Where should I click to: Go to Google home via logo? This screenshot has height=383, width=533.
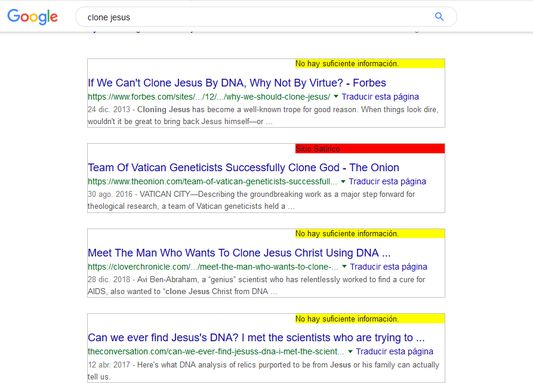click(33, 17)
